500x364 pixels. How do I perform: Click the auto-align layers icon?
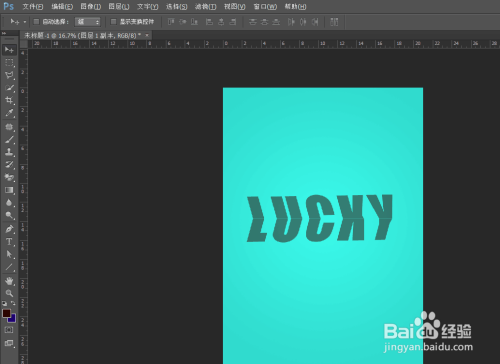point(334,22)
